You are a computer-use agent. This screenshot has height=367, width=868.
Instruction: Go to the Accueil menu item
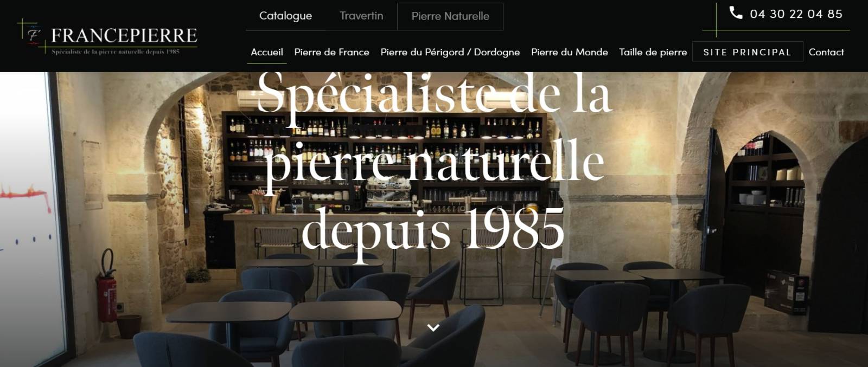pos(267,52)
